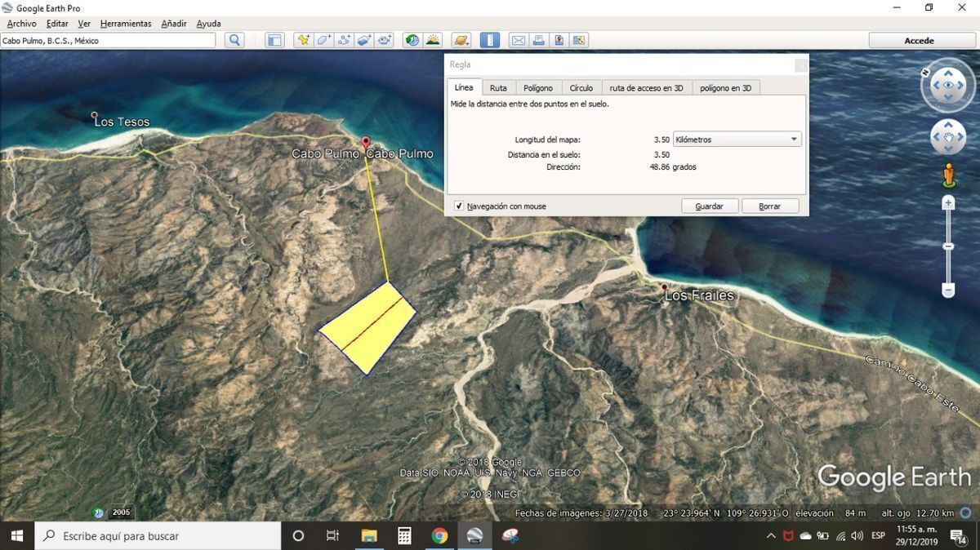Click the Cabo Pulmo search input field
The height and width of the screenshot is (550, 980).
(108, 40)
